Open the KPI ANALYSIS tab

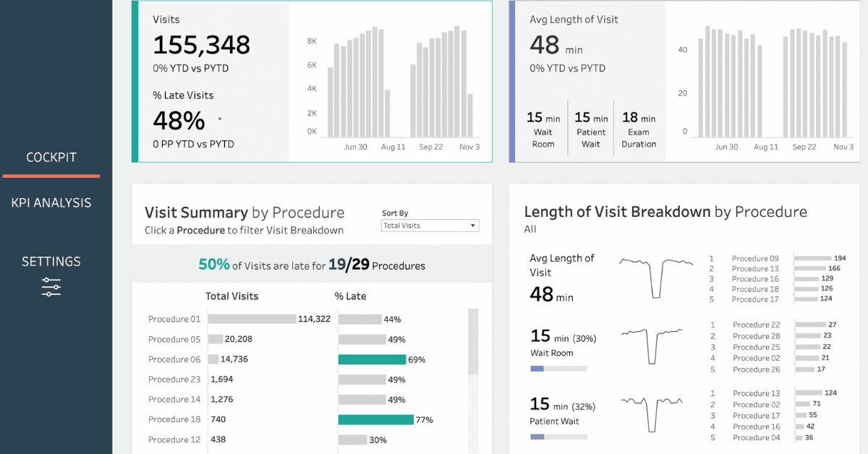[x=51, y=202]
